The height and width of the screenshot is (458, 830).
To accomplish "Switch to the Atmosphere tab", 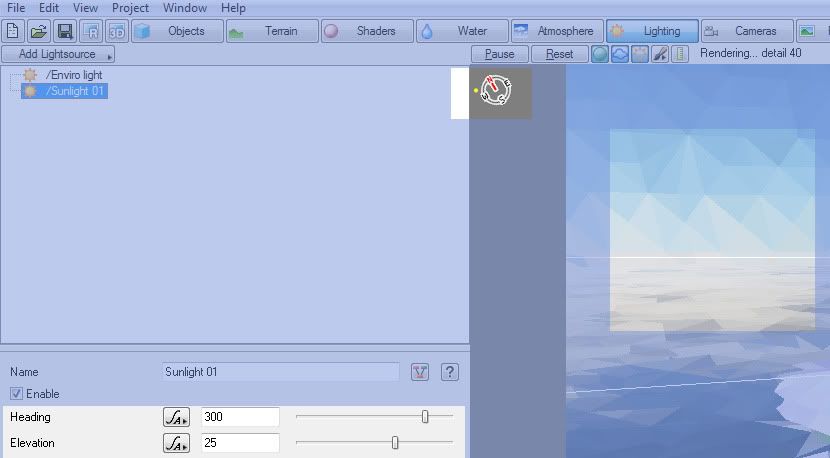I will 557,31.
